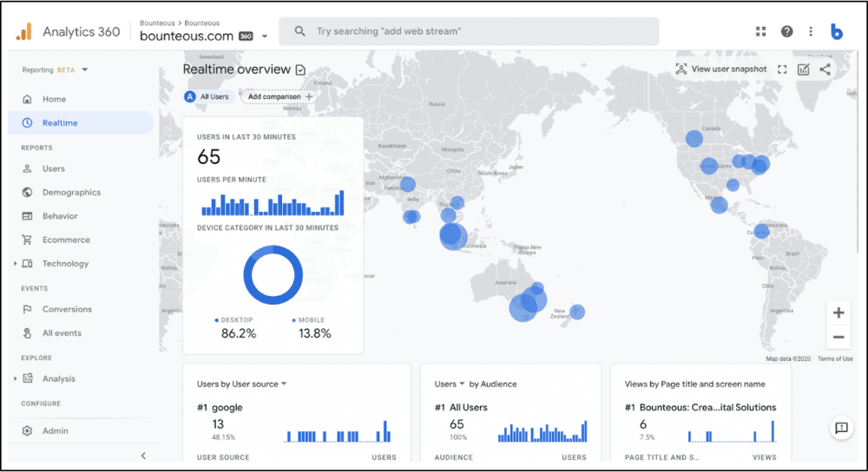Click the Terms of Use map link
Viewport: 868px width, 472px height.
coord(835,359)
